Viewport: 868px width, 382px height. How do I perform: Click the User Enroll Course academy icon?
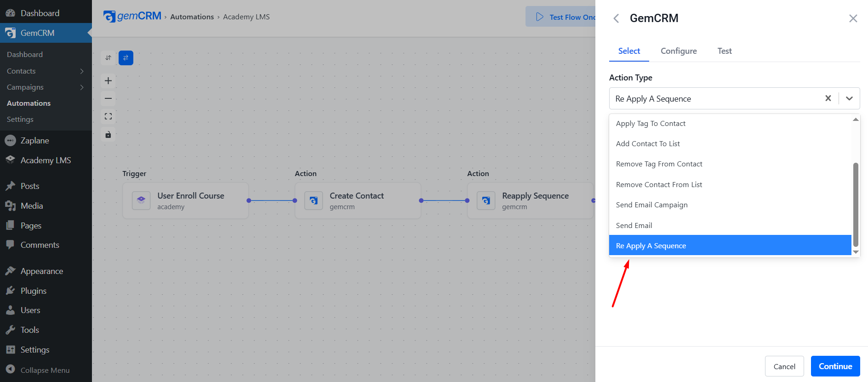click(x=141, y=200)
